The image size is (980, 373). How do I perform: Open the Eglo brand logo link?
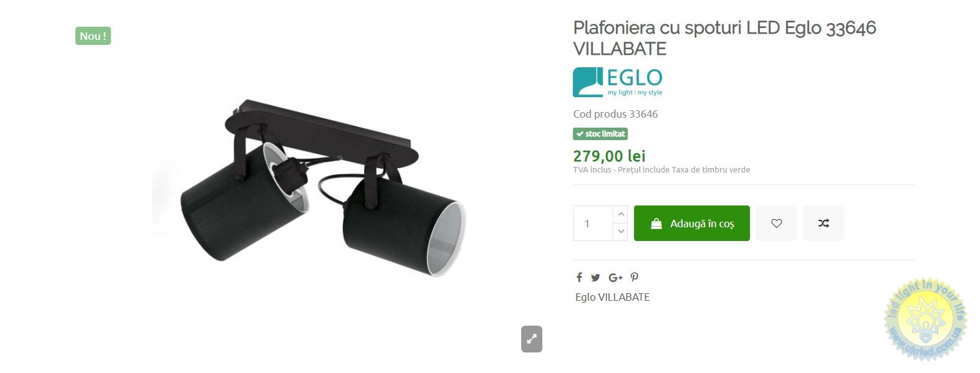(618, 82)
